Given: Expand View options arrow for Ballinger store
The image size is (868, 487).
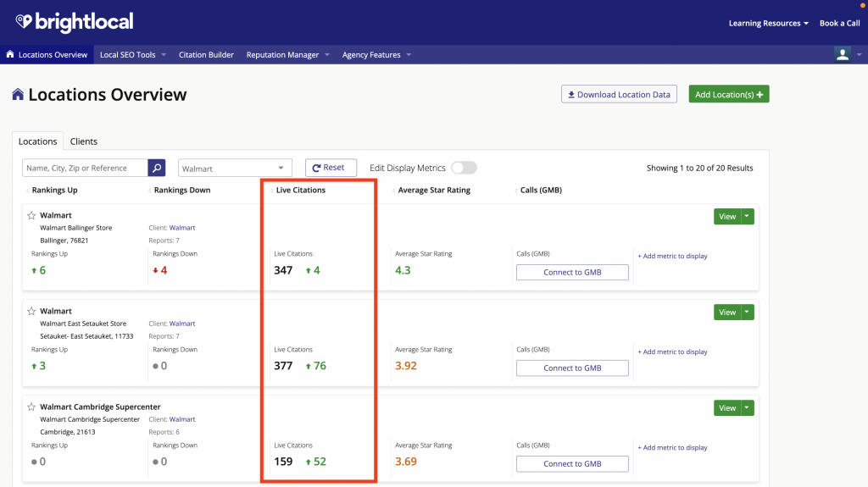Looking at the screenshot, I should point(748,217).
